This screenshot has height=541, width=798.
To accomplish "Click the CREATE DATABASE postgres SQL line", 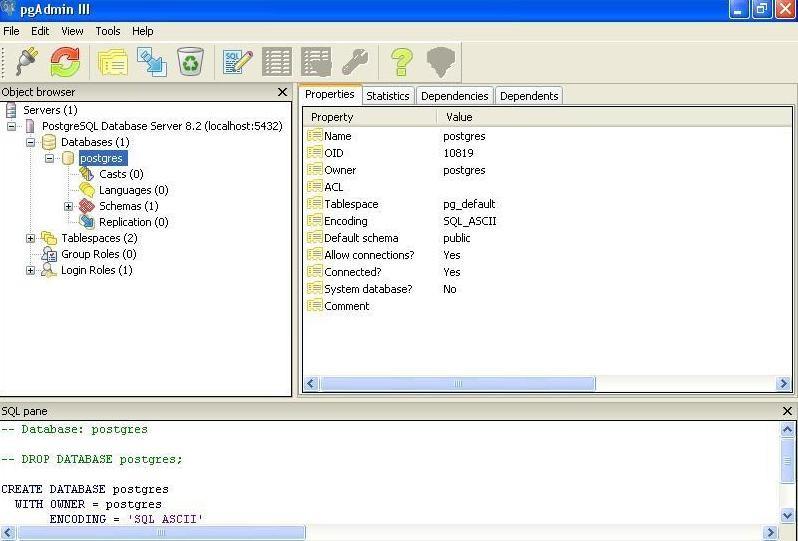I will 85,489.
